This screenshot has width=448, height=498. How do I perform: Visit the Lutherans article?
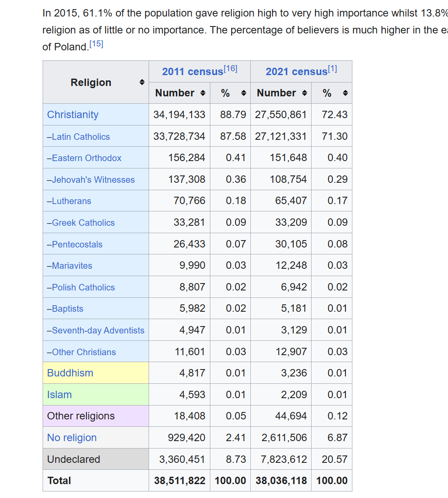(x=71, y=201)
